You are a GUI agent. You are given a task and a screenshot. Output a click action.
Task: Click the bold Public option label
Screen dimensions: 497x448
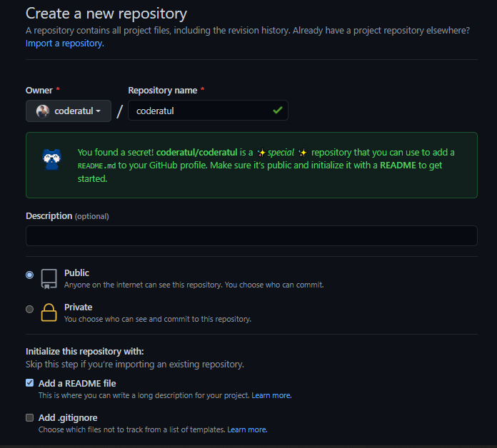pyautogui.click(x=76, y=273)
